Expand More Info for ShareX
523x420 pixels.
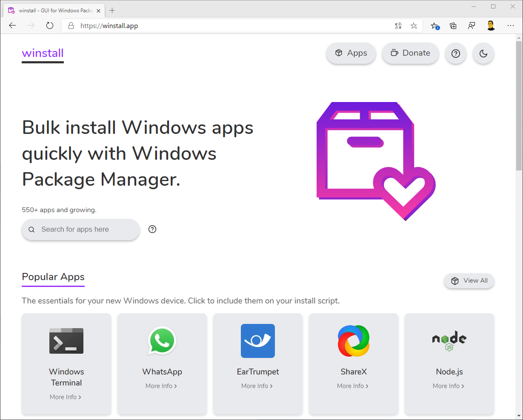tap(353, 386)
